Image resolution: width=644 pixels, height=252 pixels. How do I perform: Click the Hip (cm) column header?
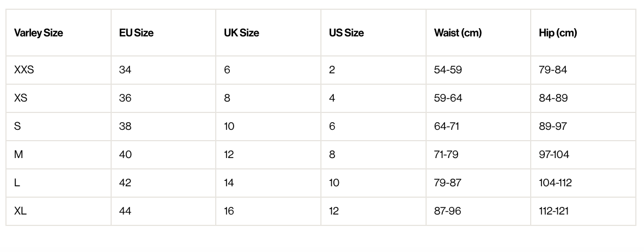[x=558, y=33]
